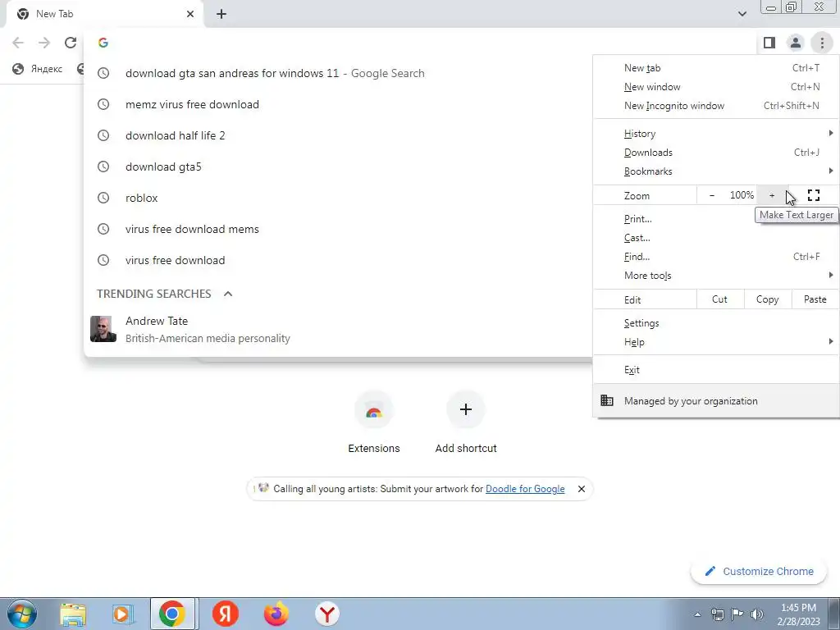Screen dimensions: 840x630
Task: Choose New window from the menu
Action: tap(715, 87)
